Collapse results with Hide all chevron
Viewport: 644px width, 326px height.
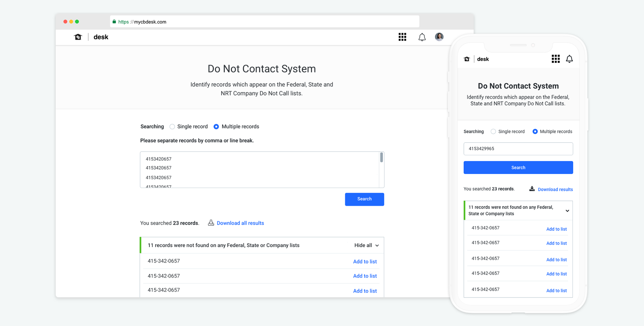[x=377, y=246]
